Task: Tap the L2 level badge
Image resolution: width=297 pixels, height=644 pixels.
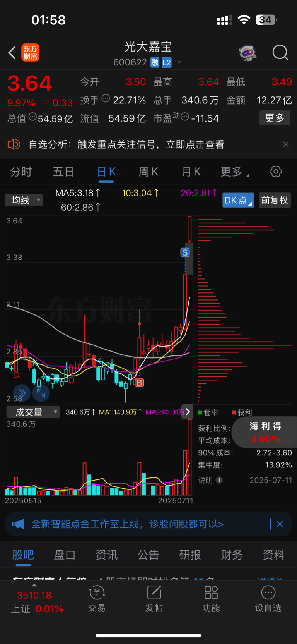Action: [x=166, y=62]
